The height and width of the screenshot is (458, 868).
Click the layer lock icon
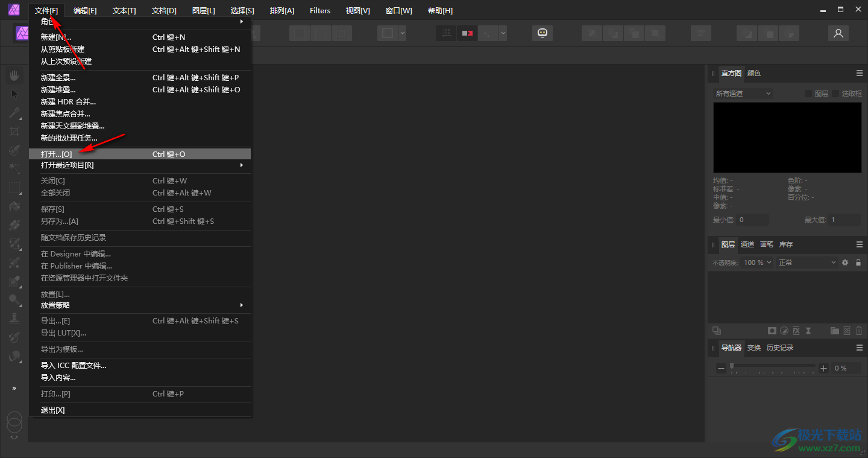click(x=858, y=262)
